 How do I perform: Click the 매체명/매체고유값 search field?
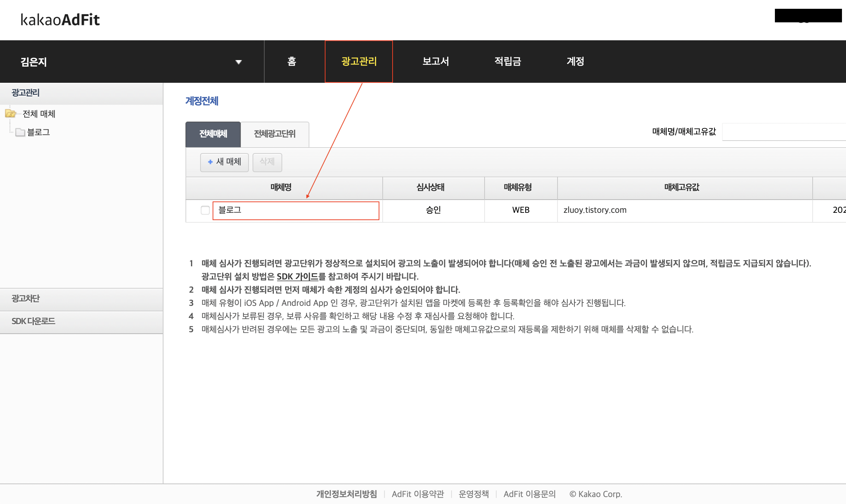pyautogui.click(x=784, y=132)
